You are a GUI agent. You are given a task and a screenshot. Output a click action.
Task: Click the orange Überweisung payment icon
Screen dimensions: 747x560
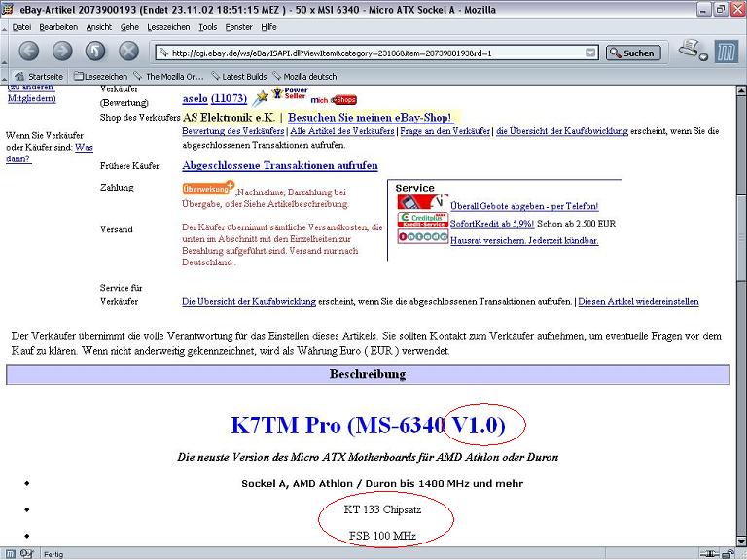[x=208, y=188]
